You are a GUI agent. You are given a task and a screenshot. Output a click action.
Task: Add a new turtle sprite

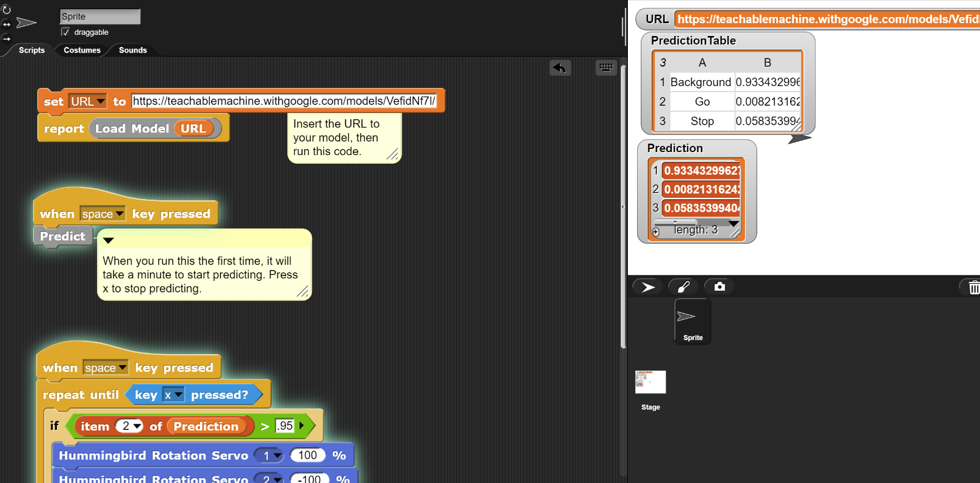[x=648, y=287]
